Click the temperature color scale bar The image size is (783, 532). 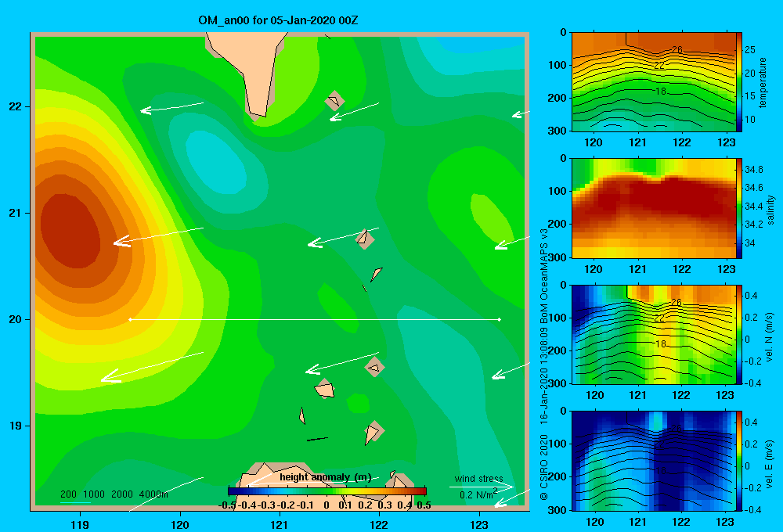[x=739, y=82]
